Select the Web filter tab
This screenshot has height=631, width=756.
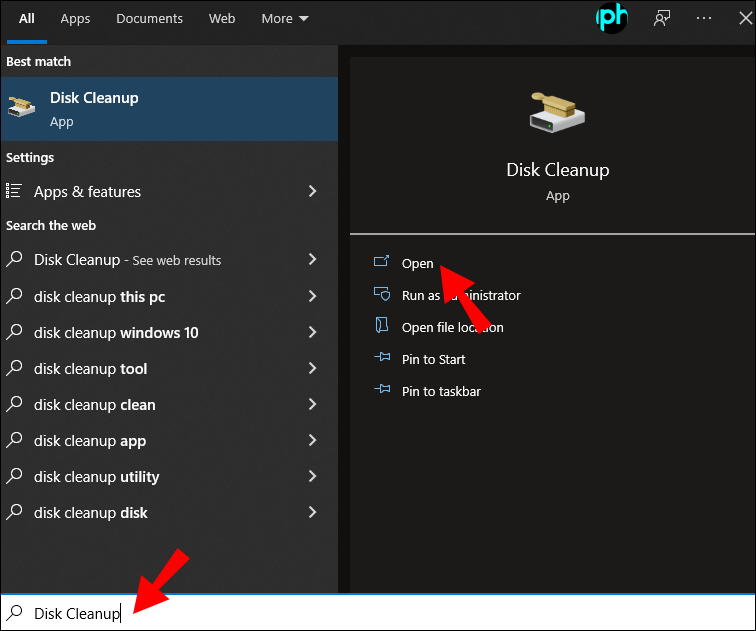[x=222, y=18]
